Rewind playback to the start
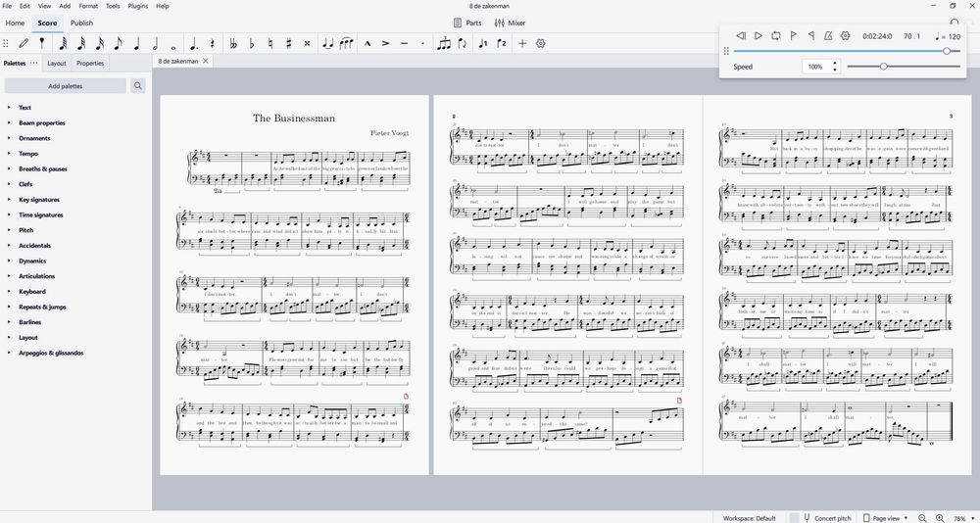 (x=741, y=35)
